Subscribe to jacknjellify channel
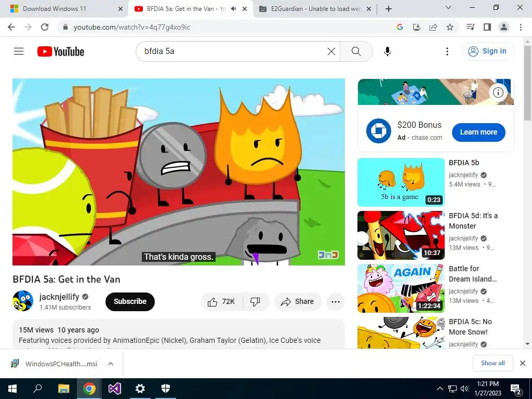 tap(130, 301)
